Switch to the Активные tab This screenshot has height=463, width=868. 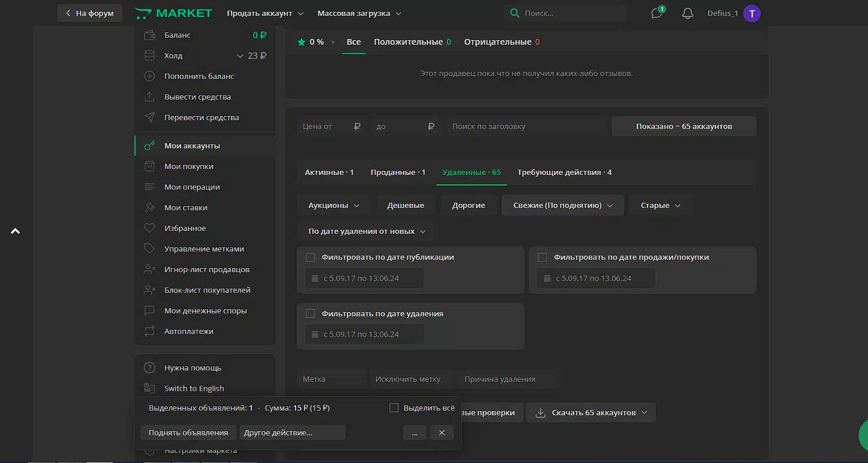point(329,172)
